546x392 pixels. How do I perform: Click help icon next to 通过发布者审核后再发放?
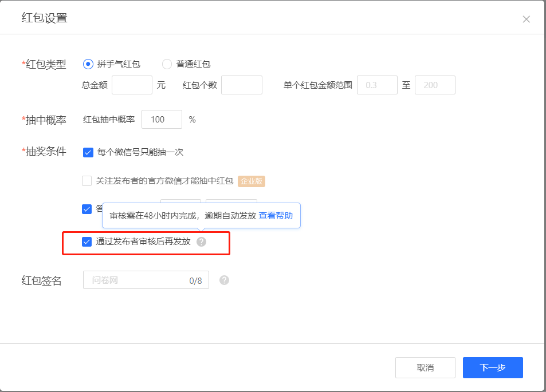pos(201,241)
